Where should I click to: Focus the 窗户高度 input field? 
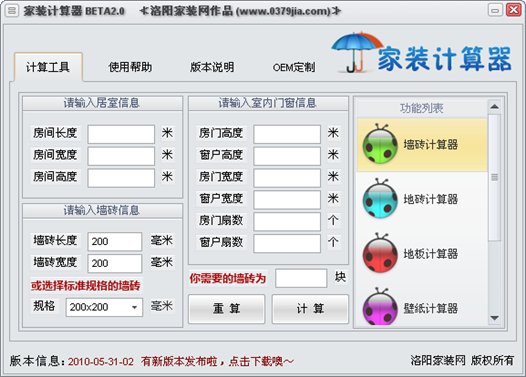287,156
